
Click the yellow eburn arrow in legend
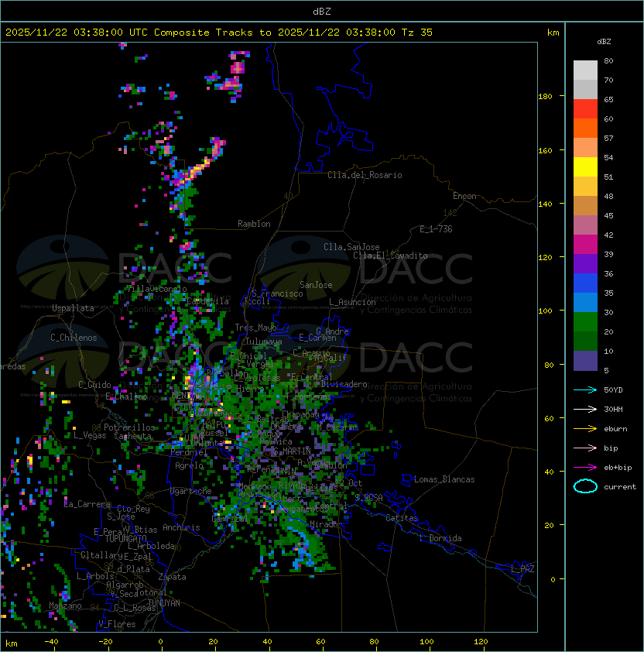(585, 429)
